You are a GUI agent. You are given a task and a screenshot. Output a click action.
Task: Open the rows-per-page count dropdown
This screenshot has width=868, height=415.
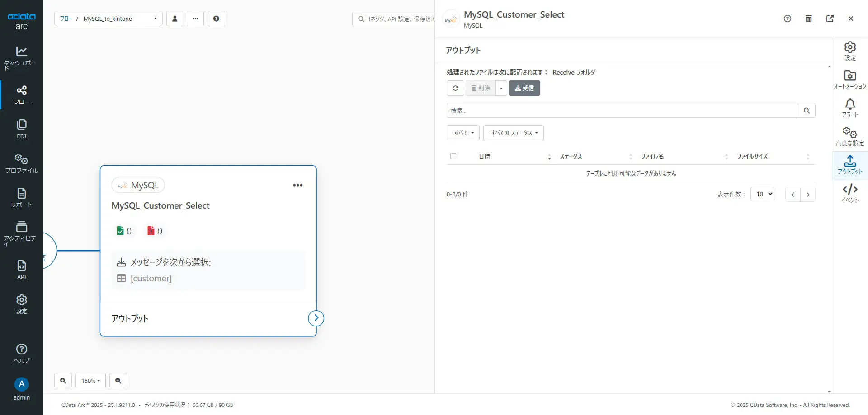[762, 194]
